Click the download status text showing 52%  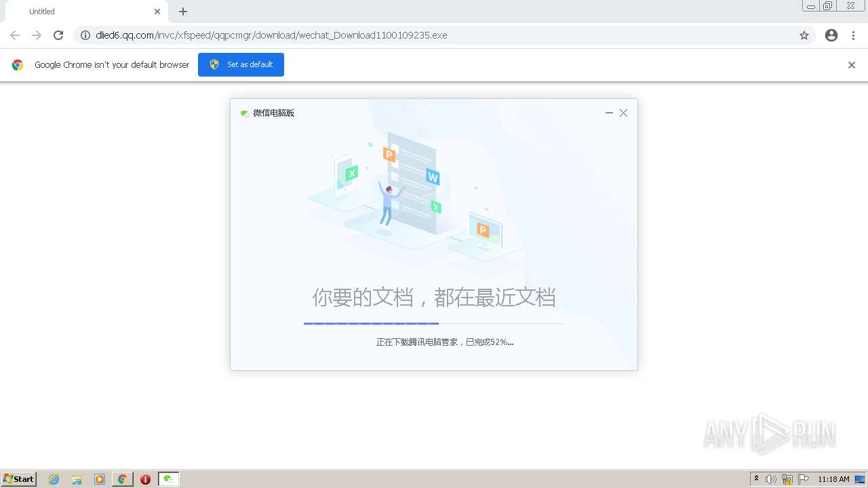tap(445, 342)
